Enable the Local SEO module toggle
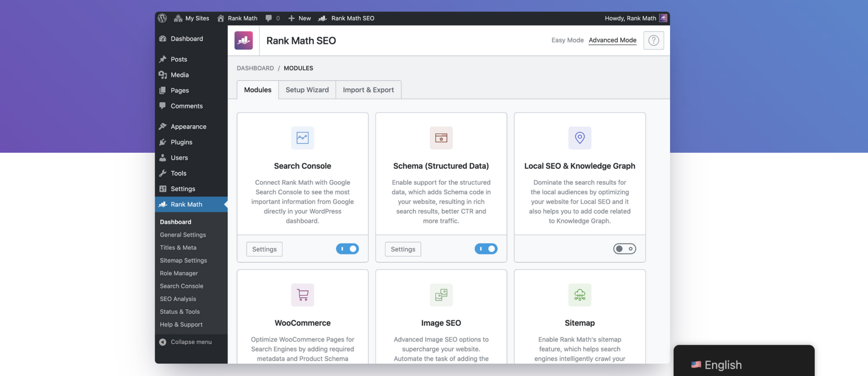 click(625, 249)
